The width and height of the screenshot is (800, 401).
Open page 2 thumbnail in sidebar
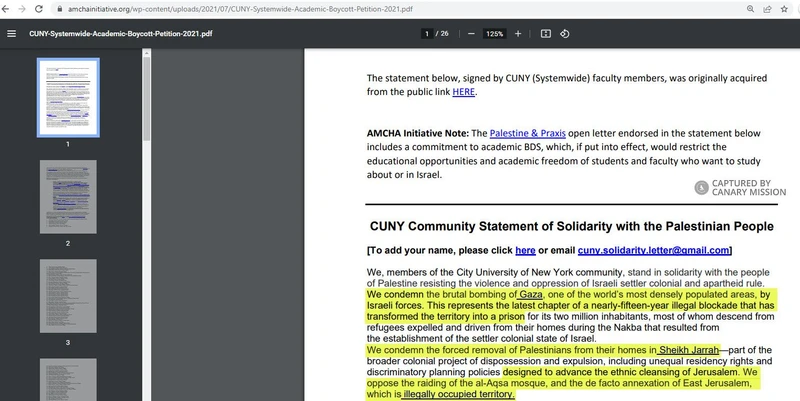point(68,196)
